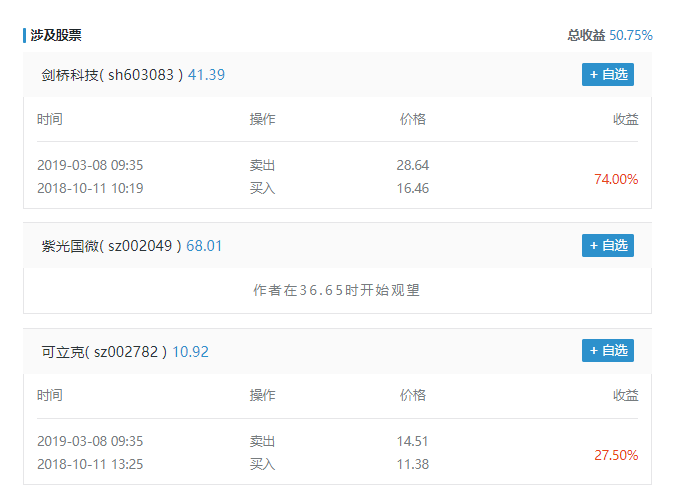Click the 买入 operation in 可立克 table

[262, 464]
